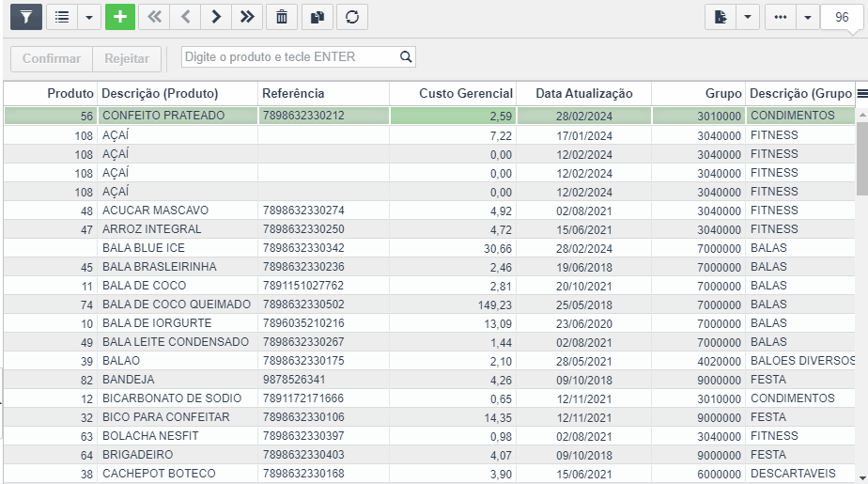Viewport: 868px width, 484px height.
Task: Select the BOLACHA NESFIT row
Action: (429, 436)
